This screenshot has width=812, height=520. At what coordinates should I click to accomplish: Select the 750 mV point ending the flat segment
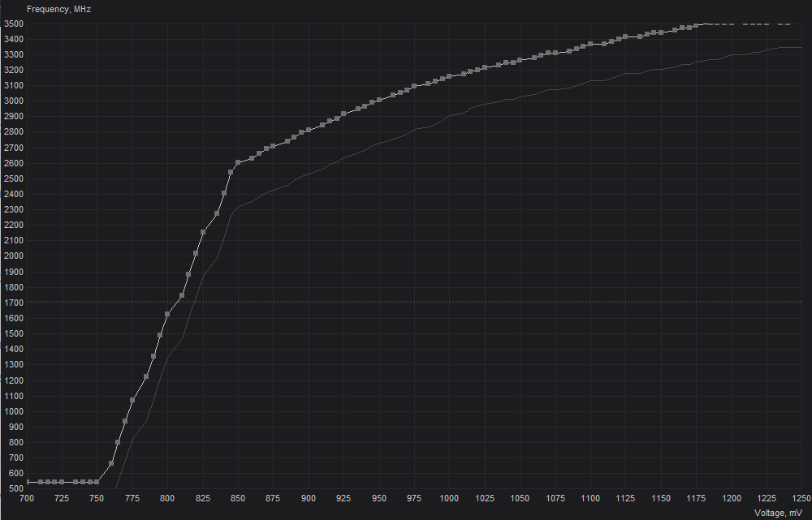pos(97,482)
